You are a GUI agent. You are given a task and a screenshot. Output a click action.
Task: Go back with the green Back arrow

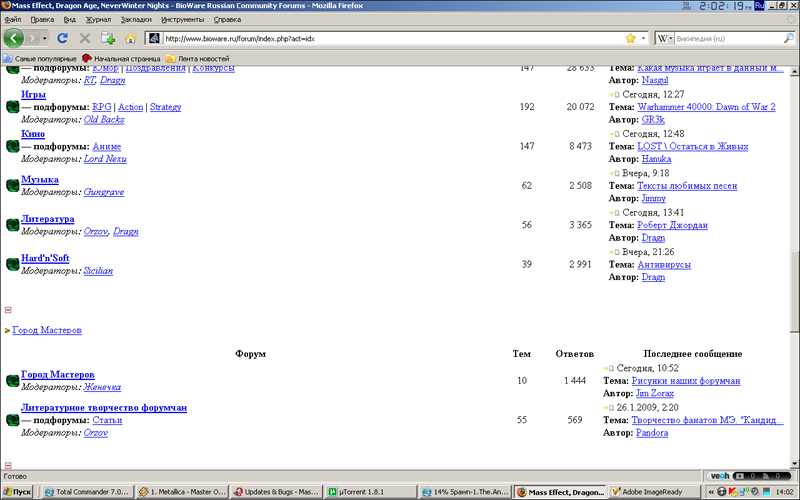click(14, 38)
